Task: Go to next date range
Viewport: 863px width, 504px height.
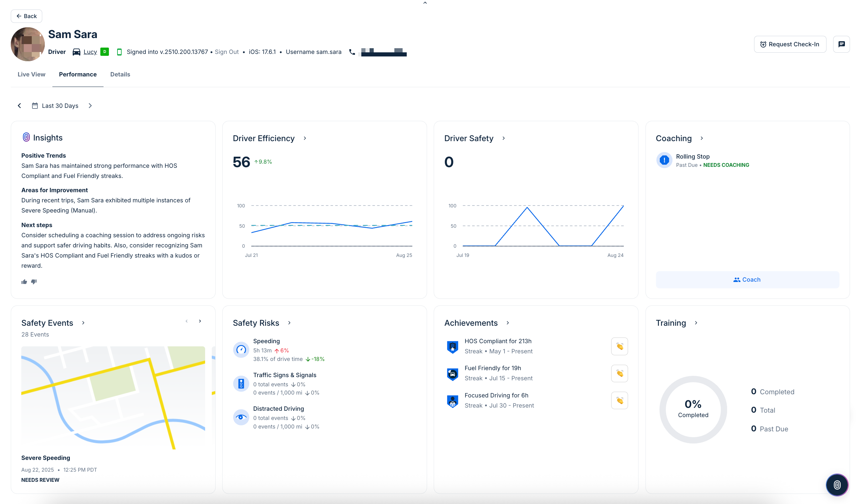Action: coord(90,106)
